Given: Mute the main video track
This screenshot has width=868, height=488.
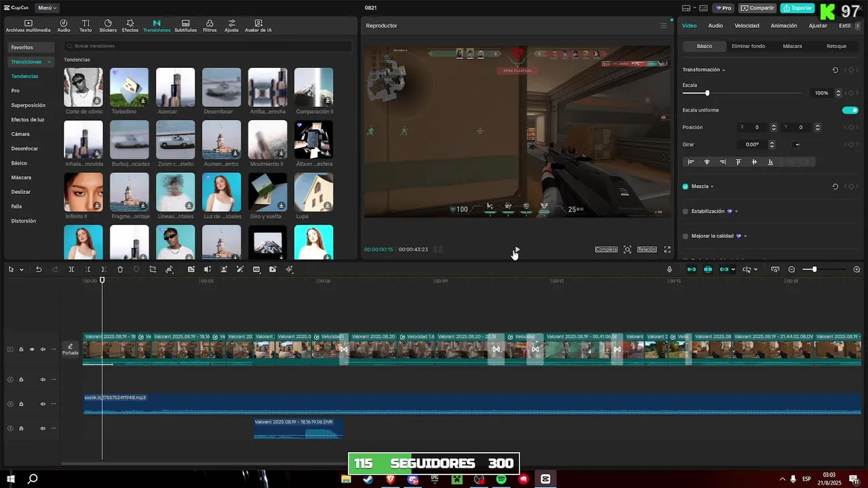Looking at the screenshot, I should click(x=43, y=350).
